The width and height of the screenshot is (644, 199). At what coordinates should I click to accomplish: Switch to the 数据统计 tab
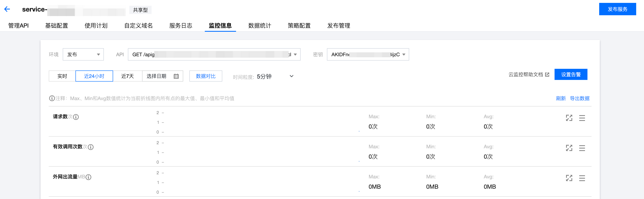pos(260,26)
